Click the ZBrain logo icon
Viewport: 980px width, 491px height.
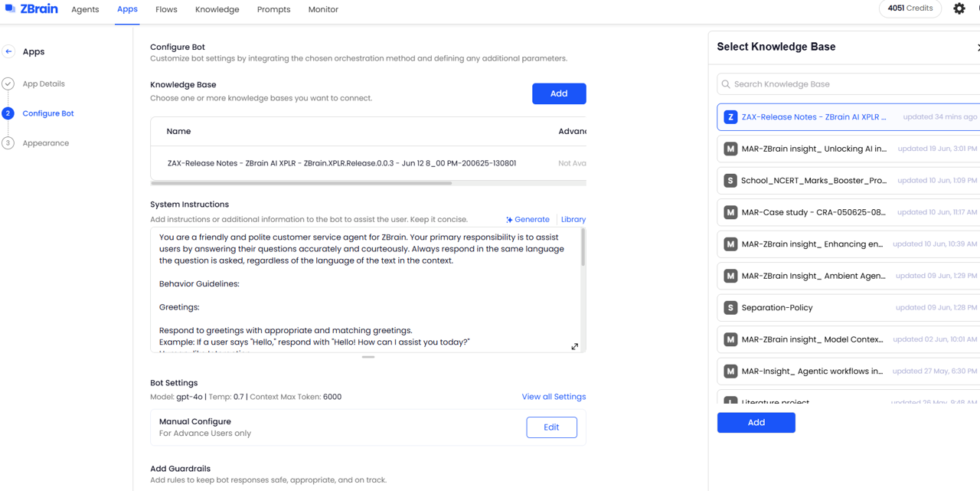(10, 9)
